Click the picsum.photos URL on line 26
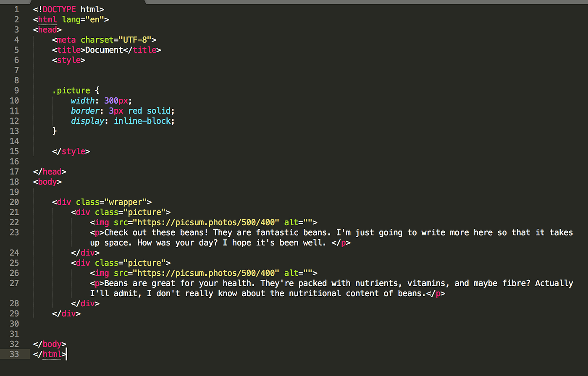 tap(206, 273)
